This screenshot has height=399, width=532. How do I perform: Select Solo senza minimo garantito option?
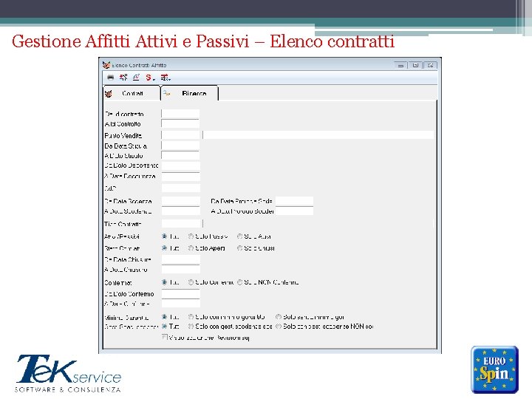(x=279, y=316)
